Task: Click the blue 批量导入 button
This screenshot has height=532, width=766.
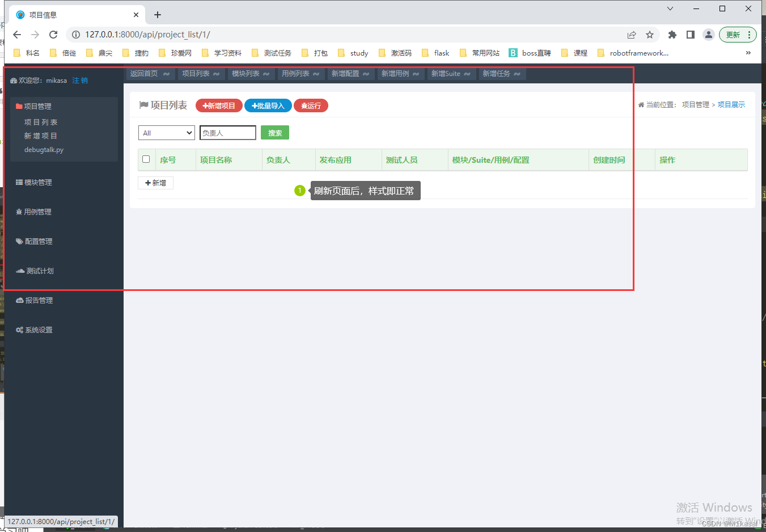Action: 268,105
